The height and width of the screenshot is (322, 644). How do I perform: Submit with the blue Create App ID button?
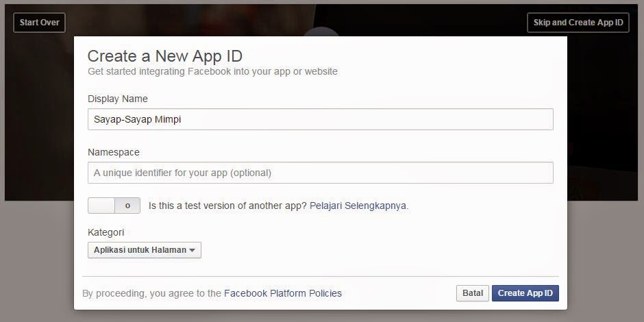coord(525,293)
